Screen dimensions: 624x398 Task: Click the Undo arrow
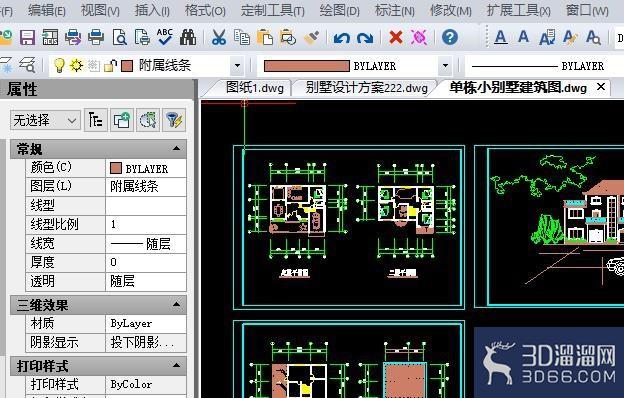pyautogui.click(x=342, y=38)
